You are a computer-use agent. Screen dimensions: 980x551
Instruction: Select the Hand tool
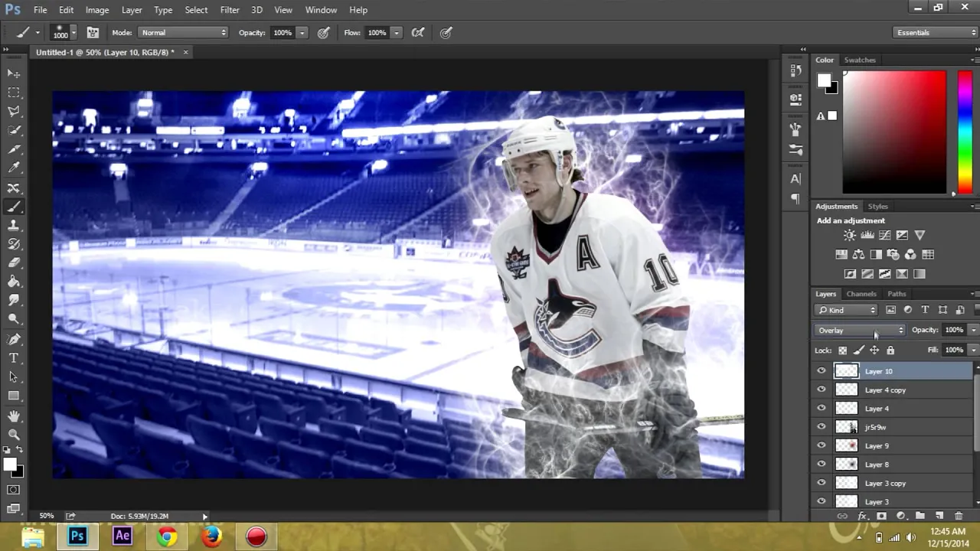(14, 416)
